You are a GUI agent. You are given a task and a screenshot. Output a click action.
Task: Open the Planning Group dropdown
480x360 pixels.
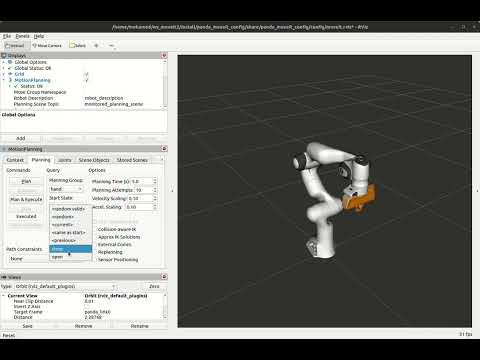click(66, 189)
